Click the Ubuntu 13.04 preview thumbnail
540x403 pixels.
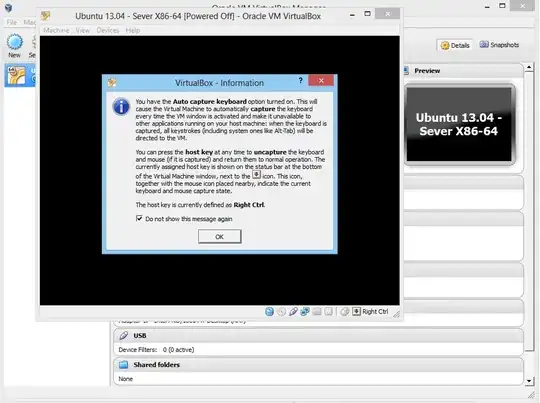point(459,124)
